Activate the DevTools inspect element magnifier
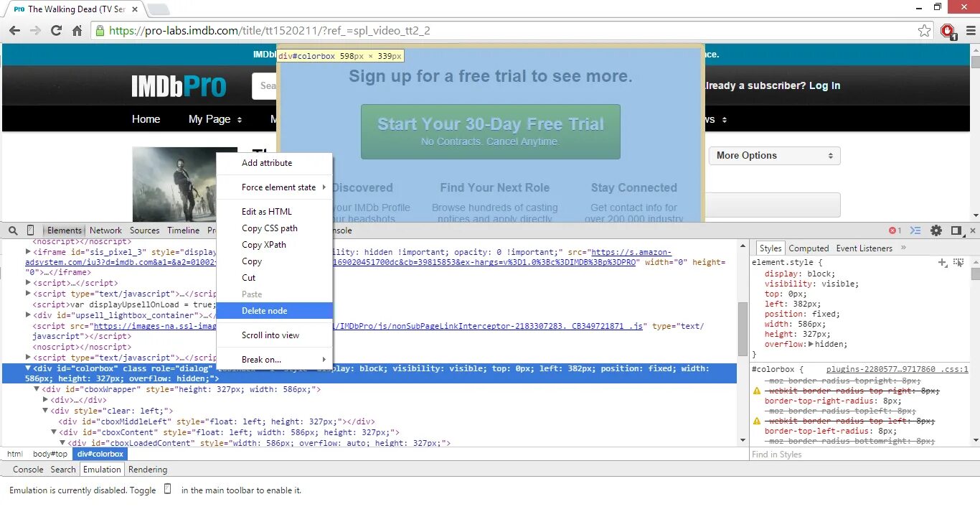The height and width of the screenshot is (522, 980). click(x=13, y=230)
